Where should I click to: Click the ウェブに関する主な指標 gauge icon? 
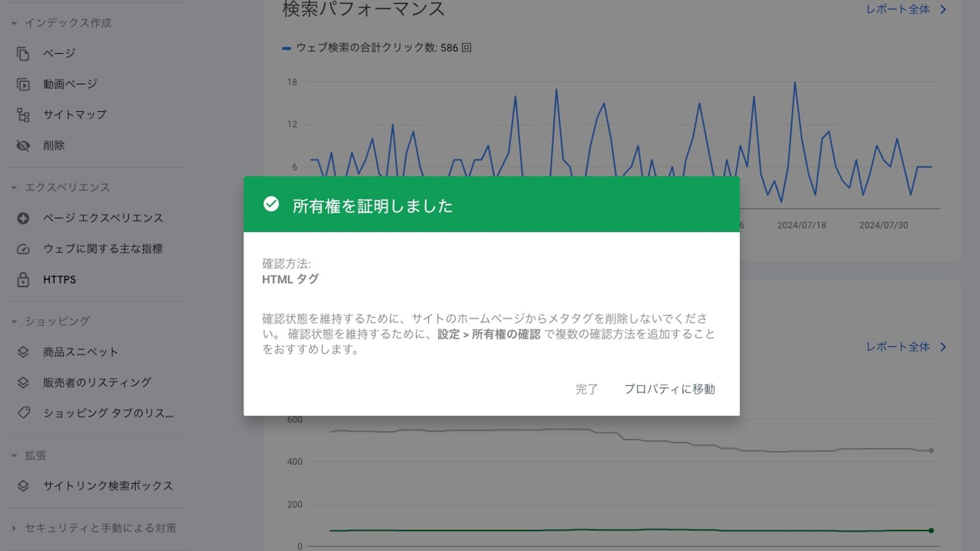pos(23,249)
